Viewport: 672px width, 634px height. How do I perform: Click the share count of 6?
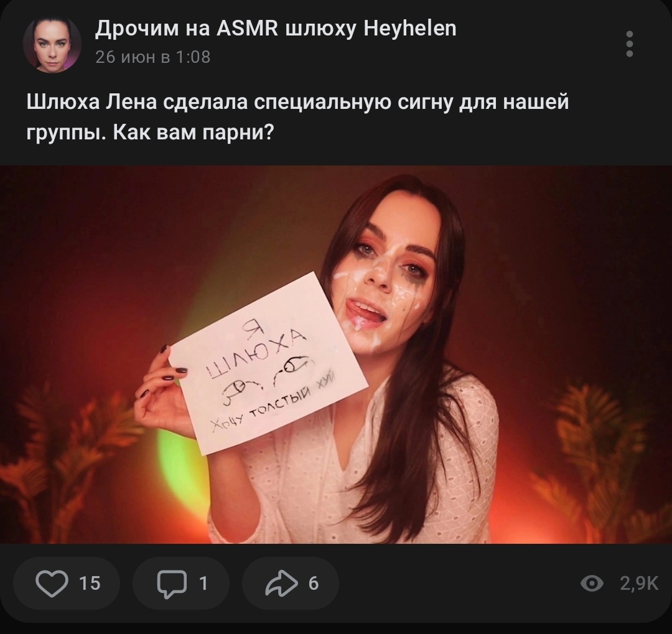(314, 584)
